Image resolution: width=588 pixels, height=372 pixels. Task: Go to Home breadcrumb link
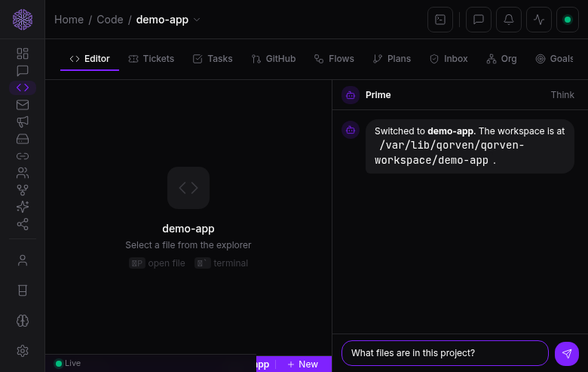tap(69, 20)
